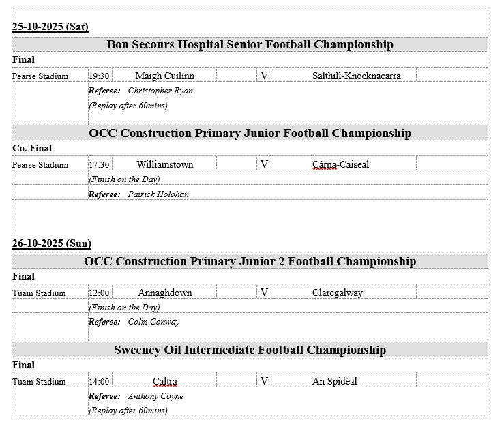Select the Maigh Cuilinn team cell
504x433 pixels.
click(164, 76)
